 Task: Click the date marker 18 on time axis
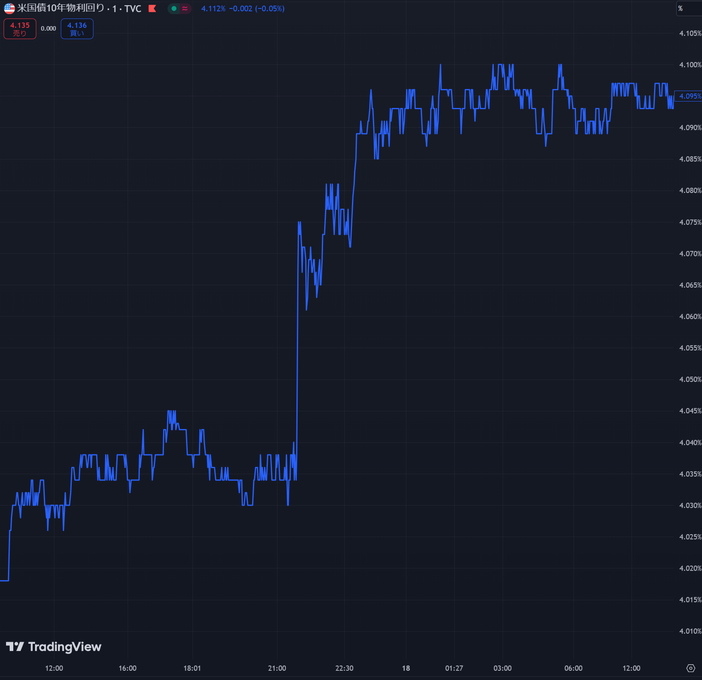tap(406, 668)
